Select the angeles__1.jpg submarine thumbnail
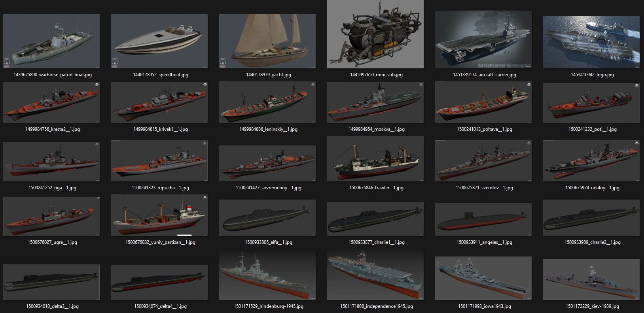 pos(483,218)
